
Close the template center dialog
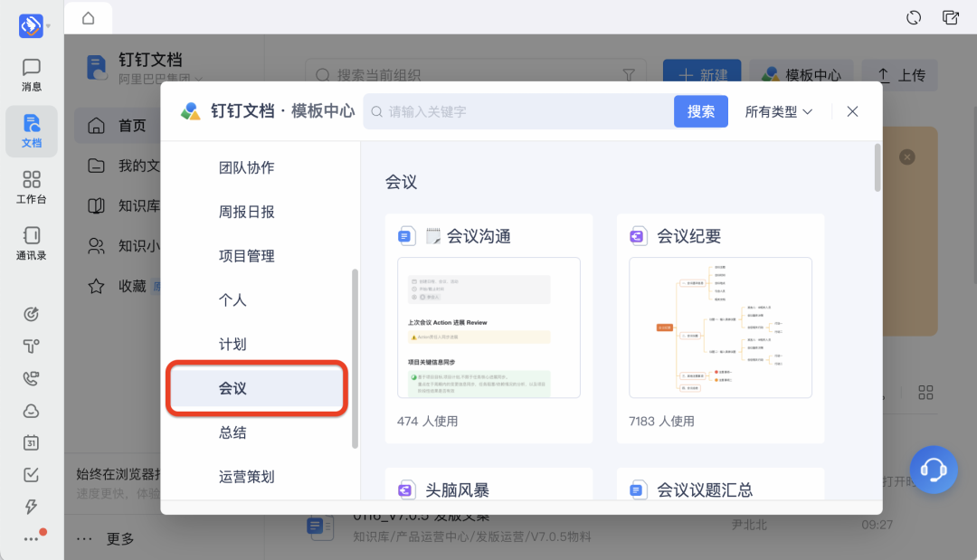click(852, 111)
